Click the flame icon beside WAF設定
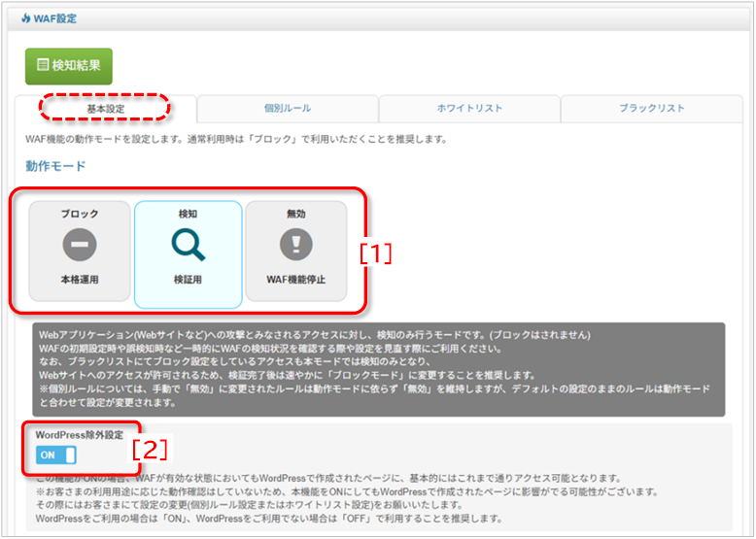Viewport: 756px width, 539px height. click(25, 18)
